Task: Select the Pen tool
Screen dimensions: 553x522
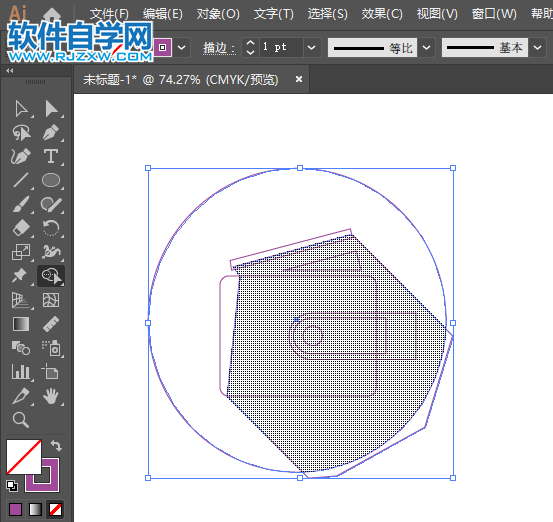Action: coord(51,132)
